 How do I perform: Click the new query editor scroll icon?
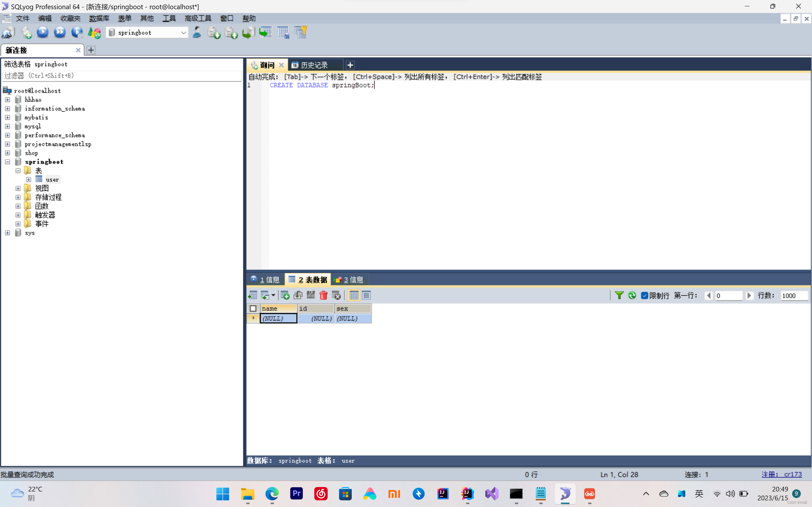tap(26, 32)
